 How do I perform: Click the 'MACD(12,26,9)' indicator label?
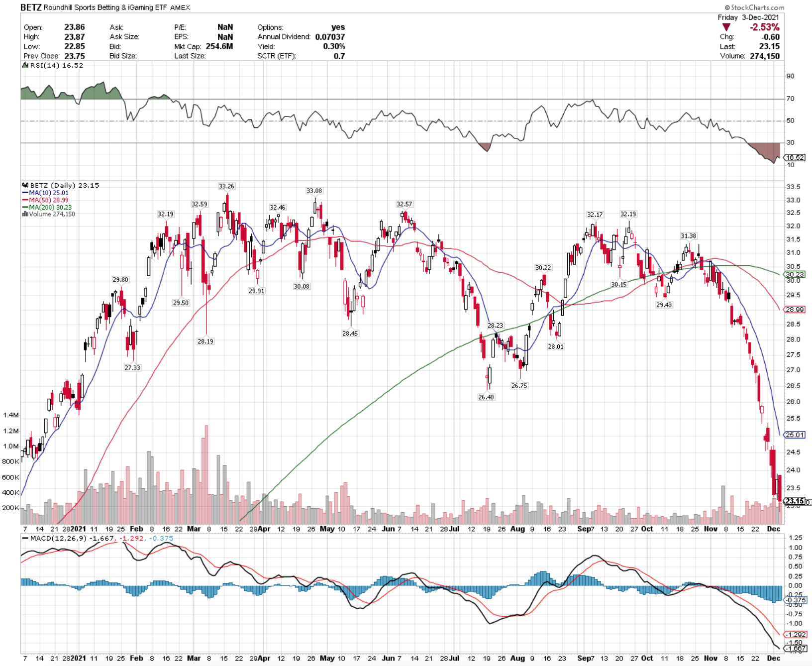[59, 539]
